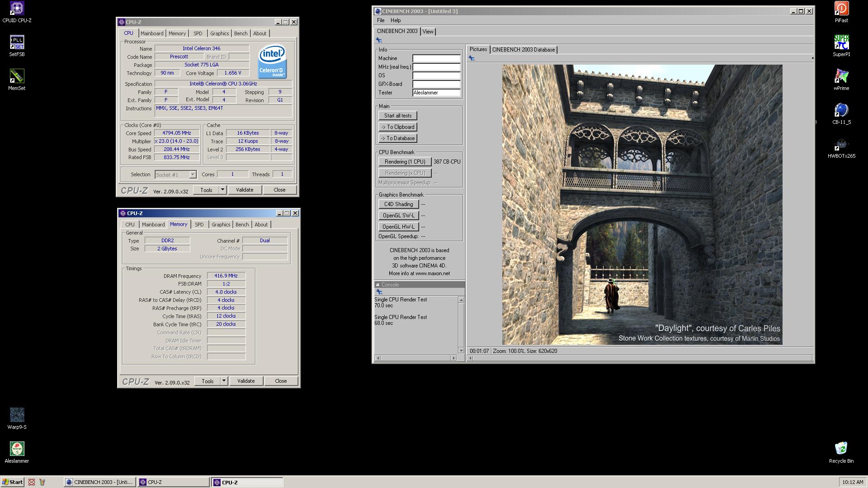This screenshot has width=868, height=488.
Task: Click the pin icon under the CINEBENCH 2003 tab
Action: [379, 40]
